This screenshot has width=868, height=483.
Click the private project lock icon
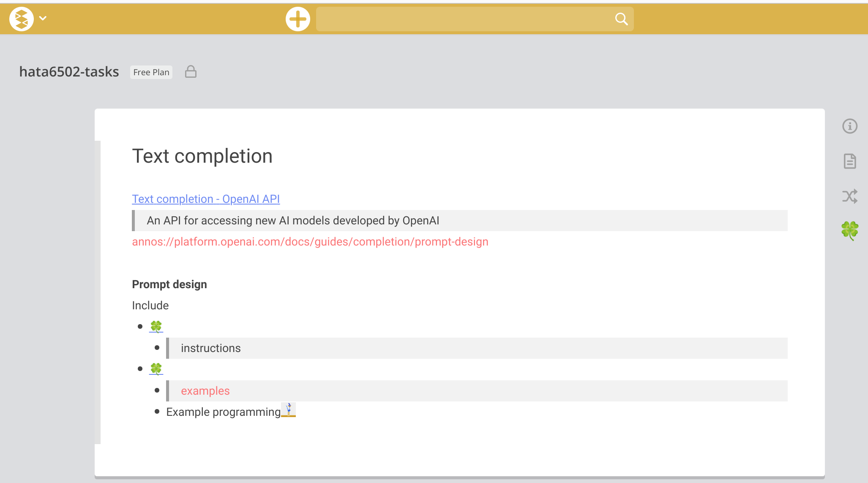[x=191, y=72]
